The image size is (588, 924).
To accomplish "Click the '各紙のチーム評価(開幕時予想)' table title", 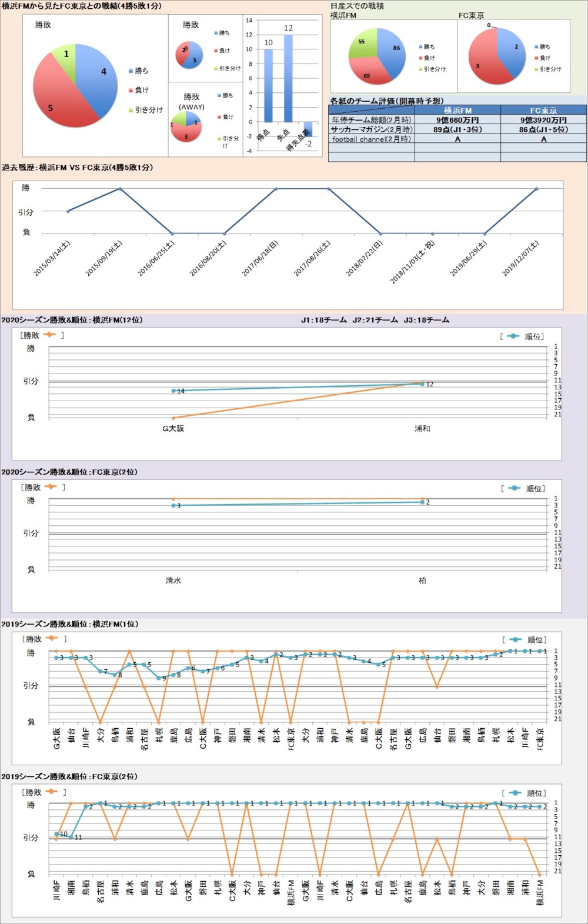I will (x=387, y=101).
